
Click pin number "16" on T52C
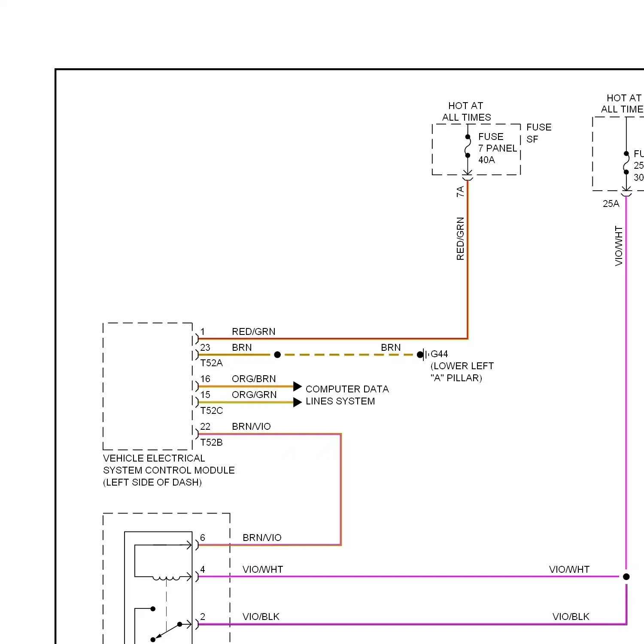pyautogui.click(x=205, y=379)
